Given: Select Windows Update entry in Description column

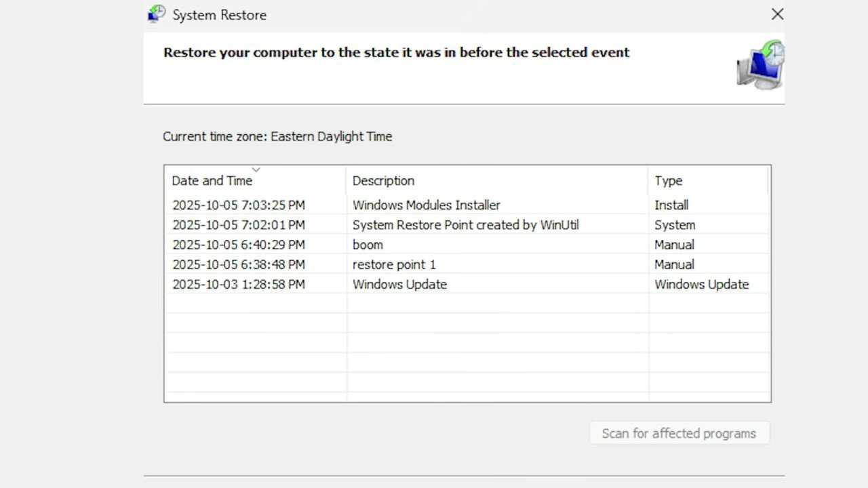Looking at the screenshot, I should [399, 285].
